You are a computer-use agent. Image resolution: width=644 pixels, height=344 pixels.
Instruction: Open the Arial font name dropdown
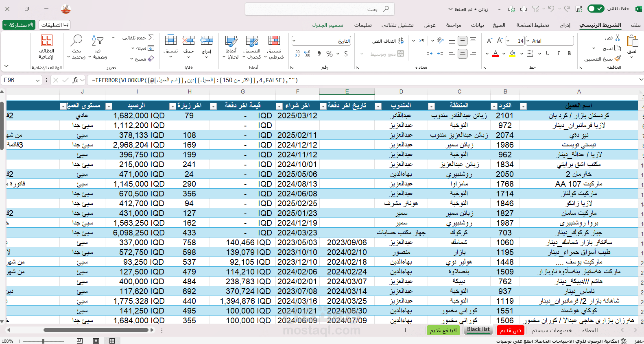coord(528,41)
